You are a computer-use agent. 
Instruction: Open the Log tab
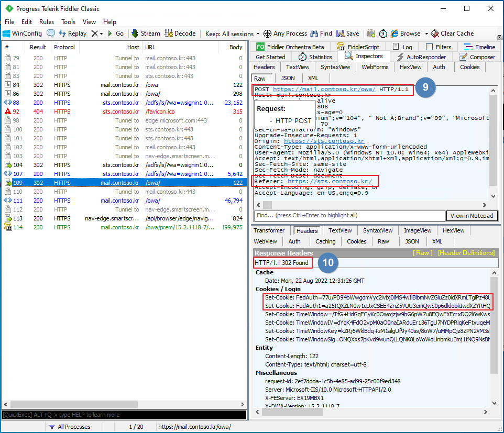[x=402, y=47]
